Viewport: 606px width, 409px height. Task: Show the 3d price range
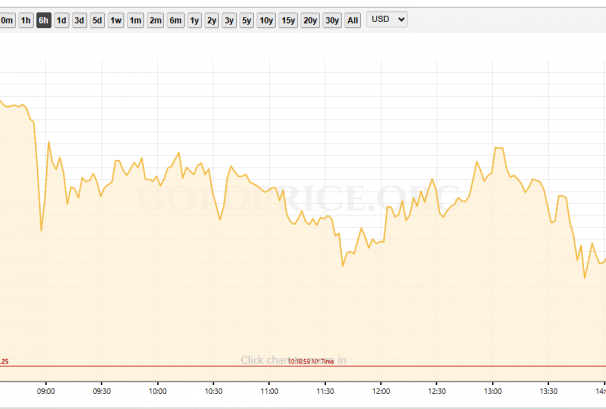[79, 20]
